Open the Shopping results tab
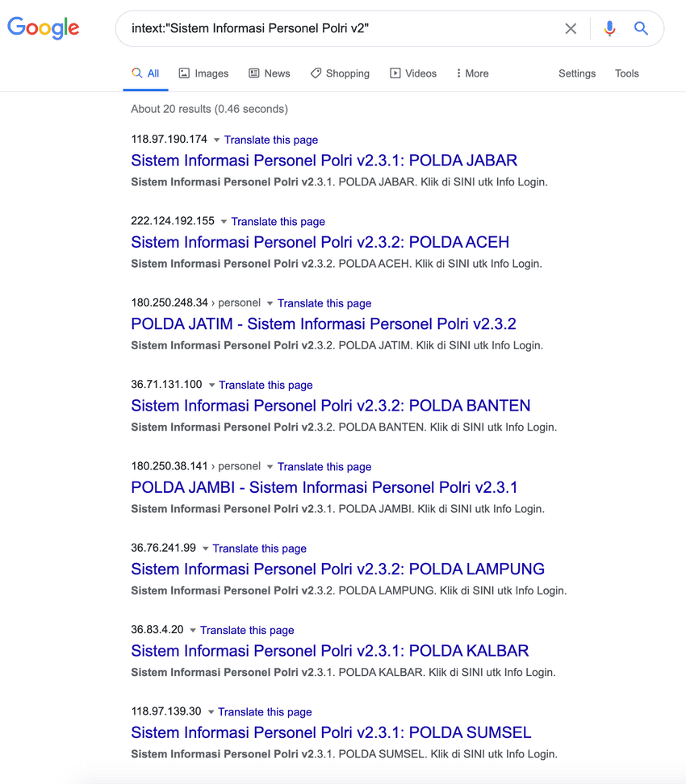 (340, 73)
